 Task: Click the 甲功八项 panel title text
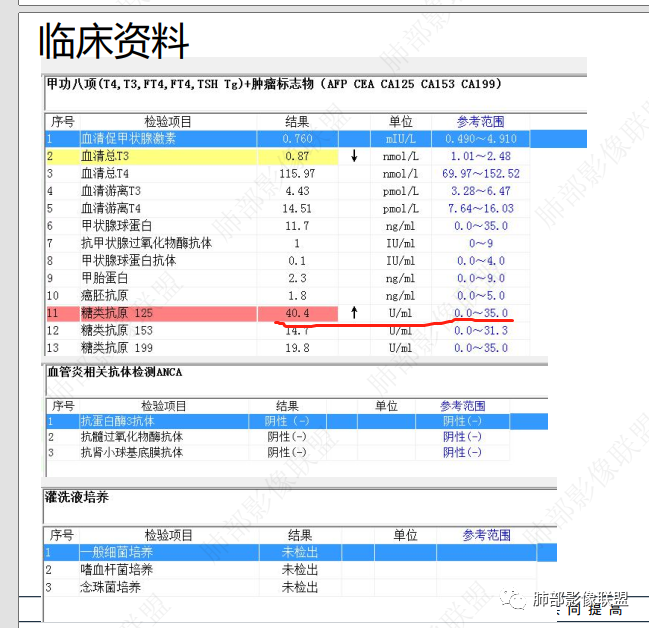pyautogui.click(x=274, y=84)
